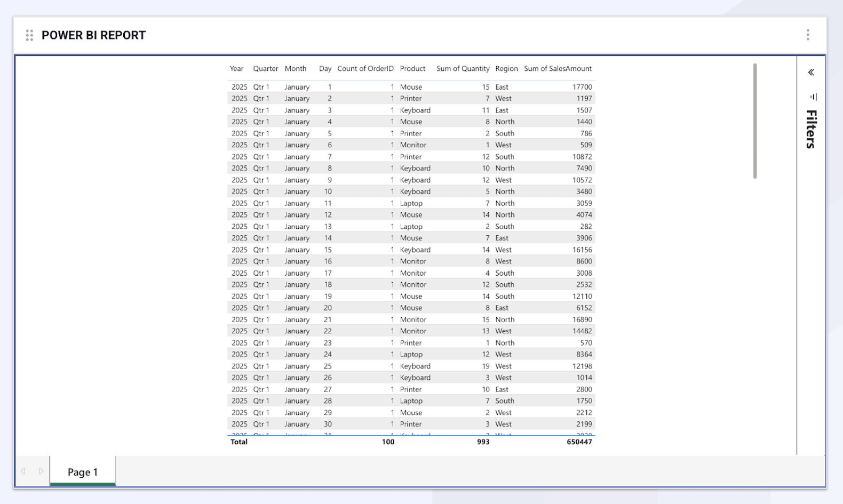Select Region cell in Day 21 row
843x504 pixels.
point(505,320)
